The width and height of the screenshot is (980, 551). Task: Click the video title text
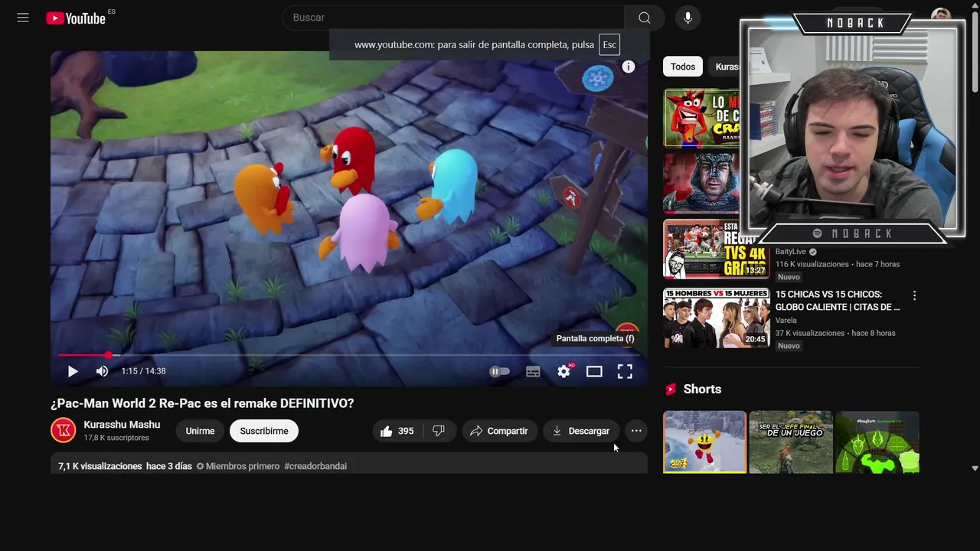click(x=202, y=403)
